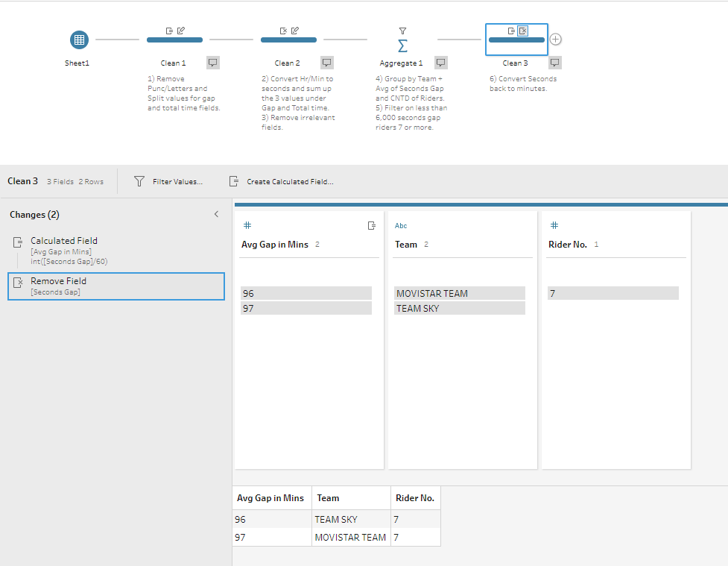Screen dimensions: 728x566
Task: Click the 97 cell in data grid
Action: click(x=272, y=537)
